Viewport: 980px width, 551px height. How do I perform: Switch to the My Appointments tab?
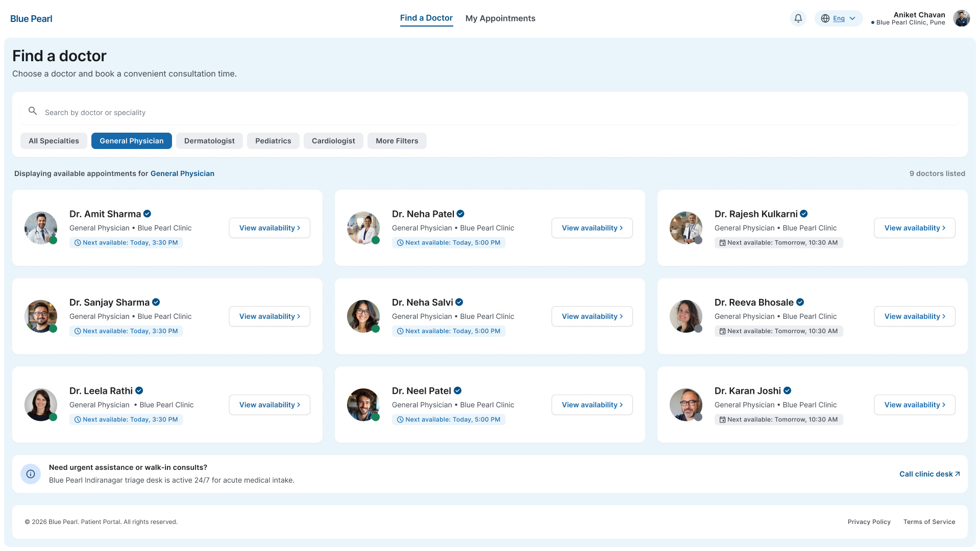[500, 18]
